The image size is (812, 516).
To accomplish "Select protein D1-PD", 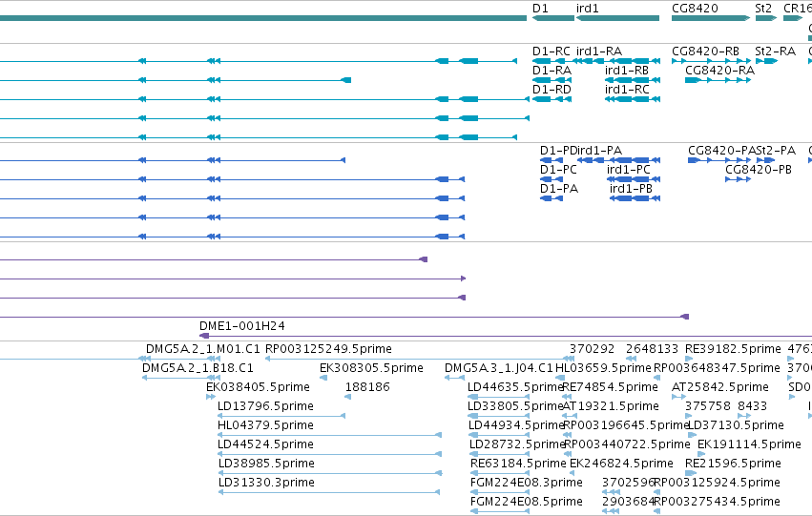I will pos(558,151).
